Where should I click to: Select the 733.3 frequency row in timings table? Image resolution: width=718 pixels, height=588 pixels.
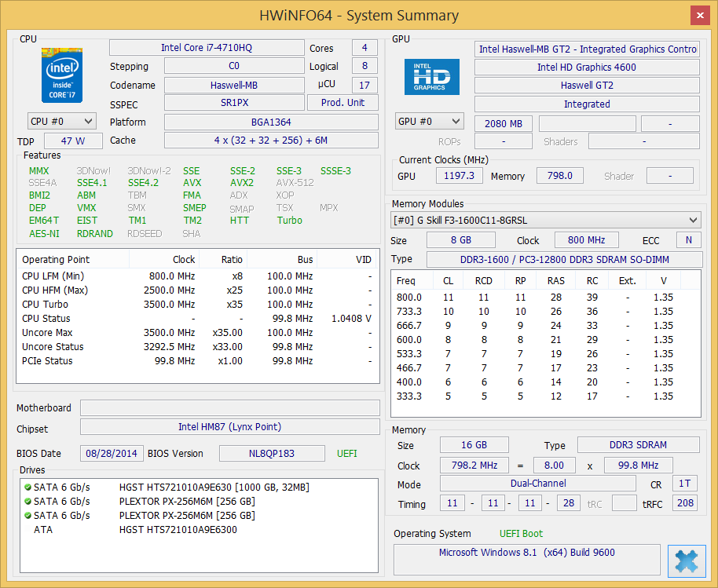(x=545, y=312)
